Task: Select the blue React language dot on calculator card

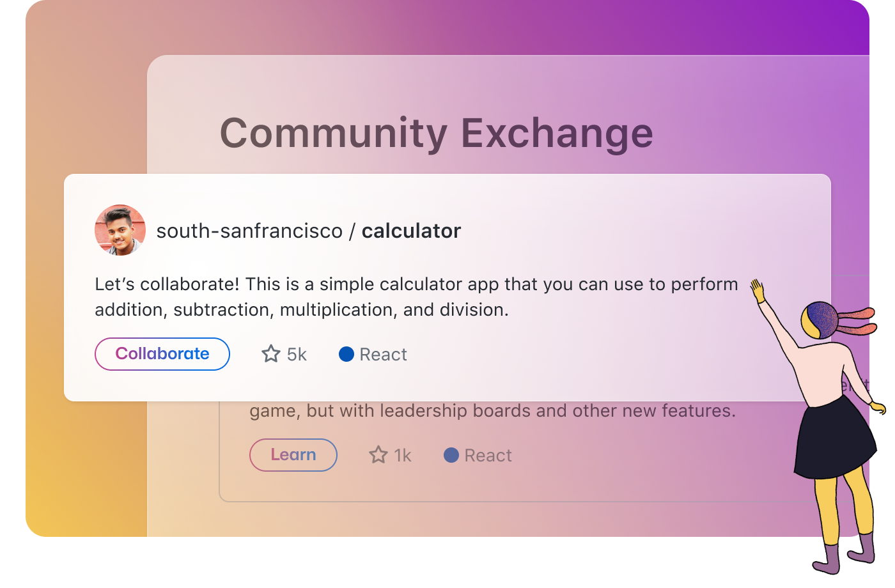Action: (x=346, y=353)
